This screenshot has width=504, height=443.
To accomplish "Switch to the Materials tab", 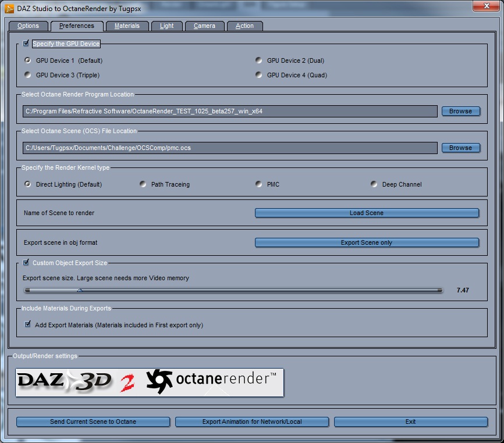I will coord(127,26).
